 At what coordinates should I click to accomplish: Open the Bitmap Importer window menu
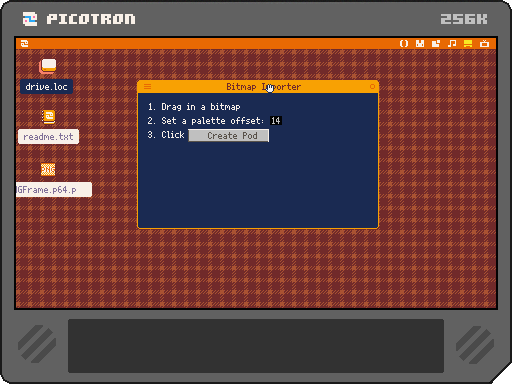pos(147,87)
